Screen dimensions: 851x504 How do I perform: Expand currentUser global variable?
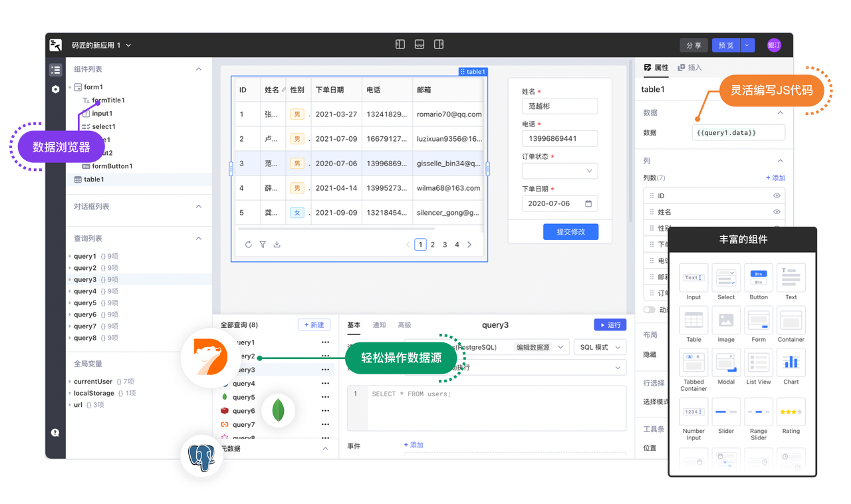[70, 382]
